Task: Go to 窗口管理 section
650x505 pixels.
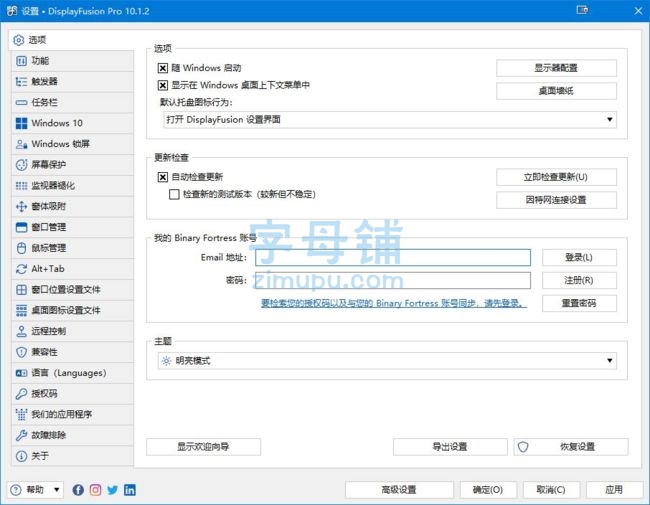Action: click(x=72, y=227)
